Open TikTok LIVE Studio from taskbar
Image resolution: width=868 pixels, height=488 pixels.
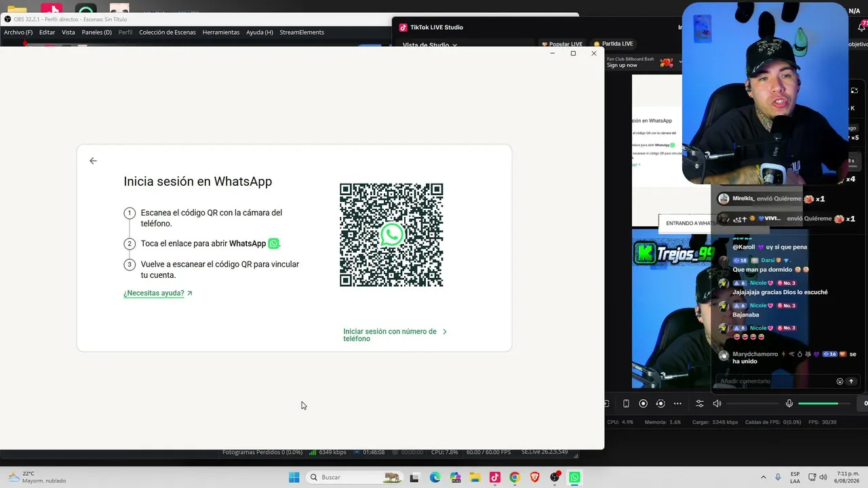[495, 477]
